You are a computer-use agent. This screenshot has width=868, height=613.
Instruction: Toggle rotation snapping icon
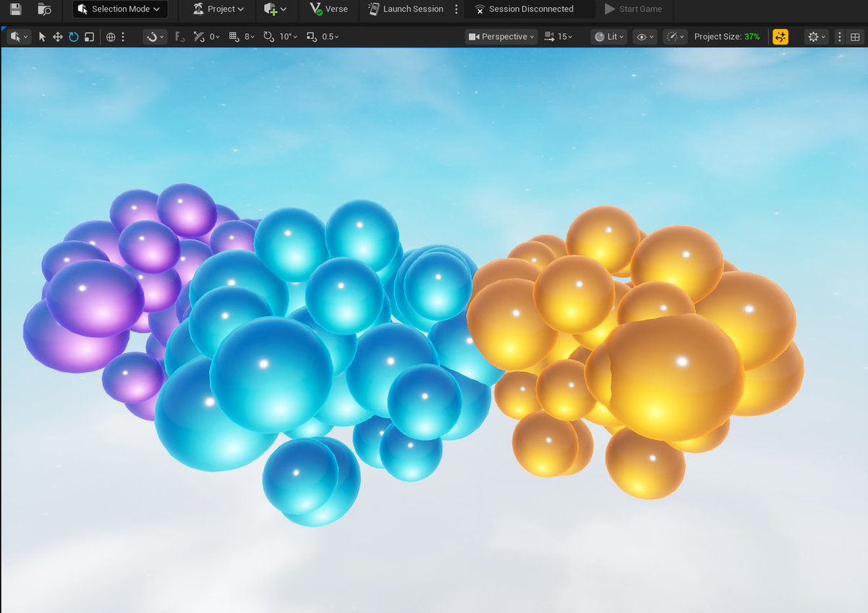[x=269, y=37]
